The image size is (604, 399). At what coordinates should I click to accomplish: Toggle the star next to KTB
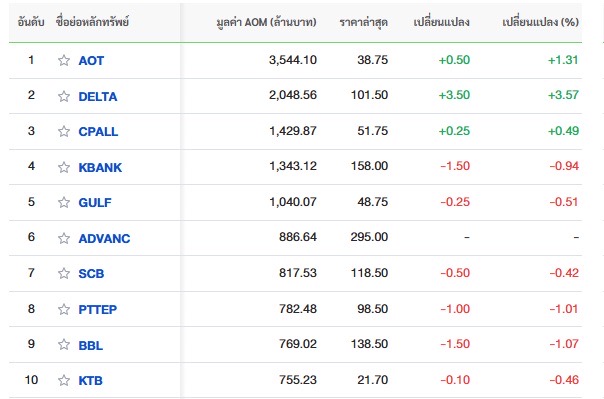tap(64, 381)
